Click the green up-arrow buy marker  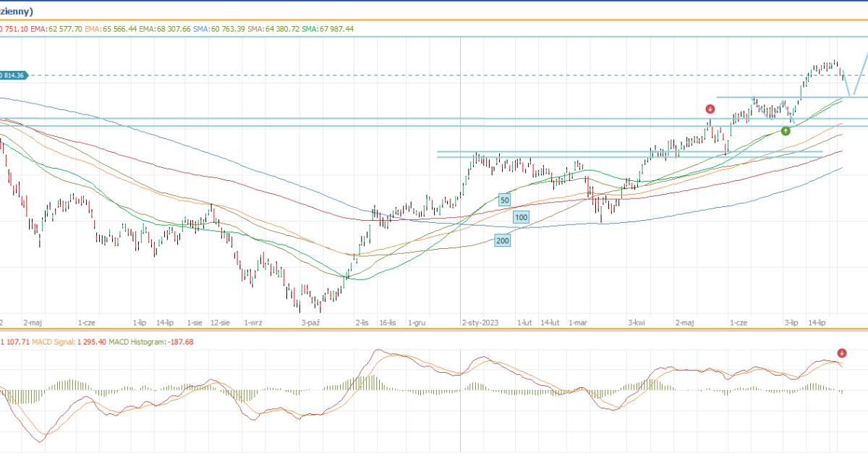point(786,131)
